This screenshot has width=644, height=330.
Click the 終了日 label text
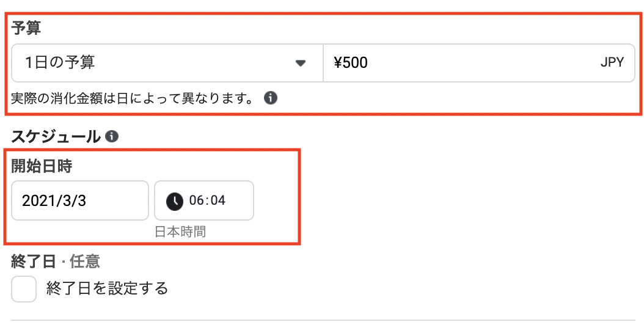(x=34, y=262)
